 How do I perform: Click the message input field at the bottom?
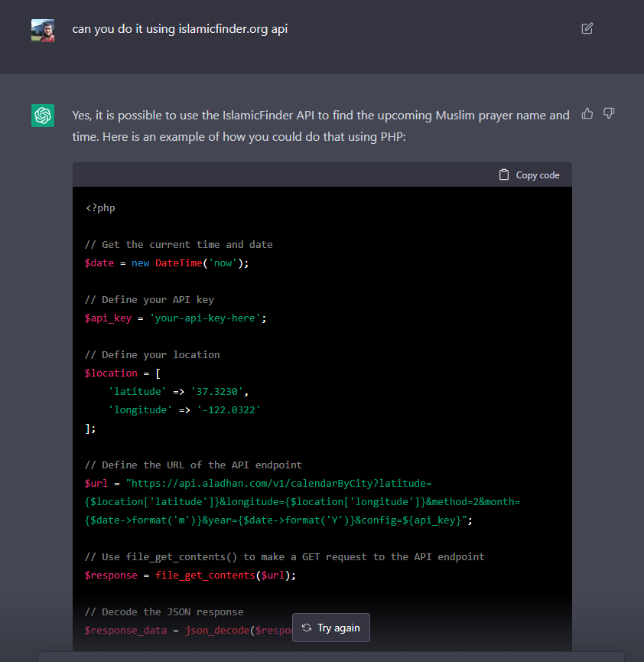(x=331, y=657)
